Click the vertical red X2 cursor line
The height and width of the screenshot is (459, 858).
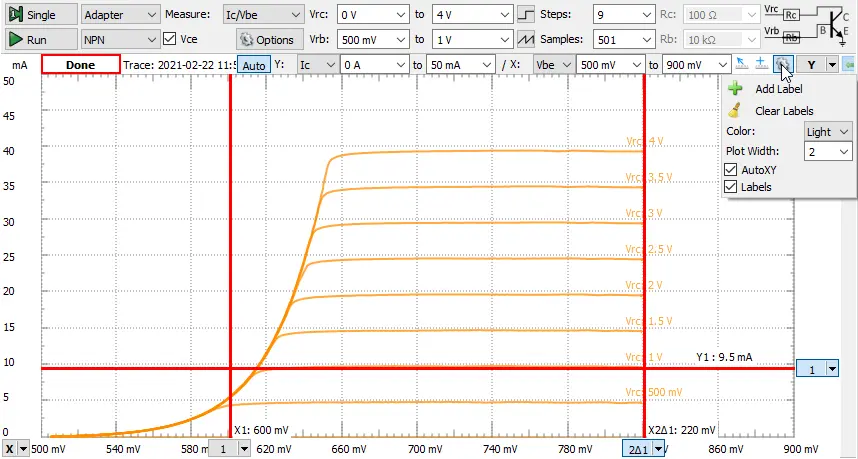point(645,254)
